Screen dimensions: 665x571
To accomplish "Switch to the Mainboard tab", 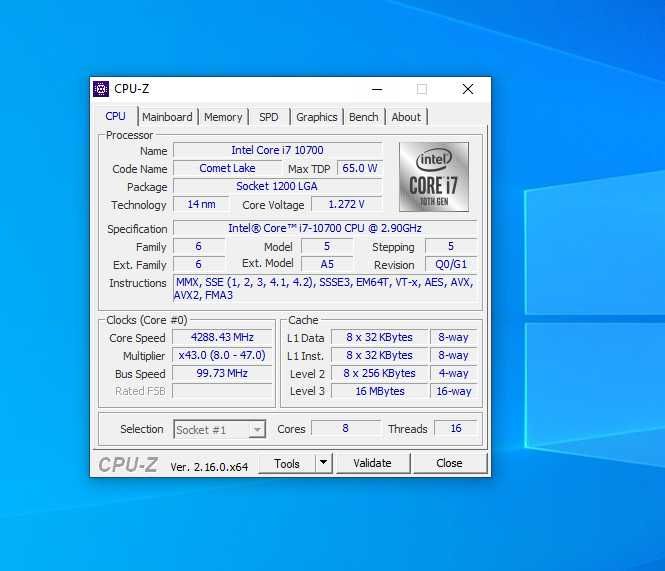I will coord(167,117).
